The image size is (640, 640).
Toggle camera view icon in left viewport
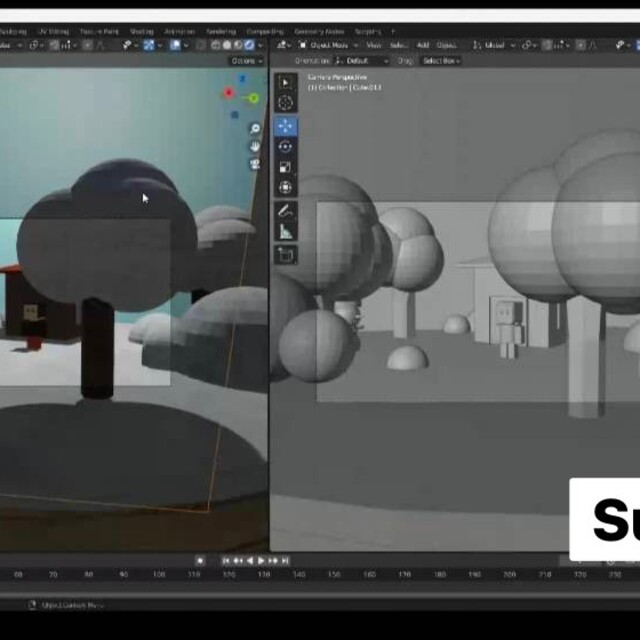coord(255,164)
